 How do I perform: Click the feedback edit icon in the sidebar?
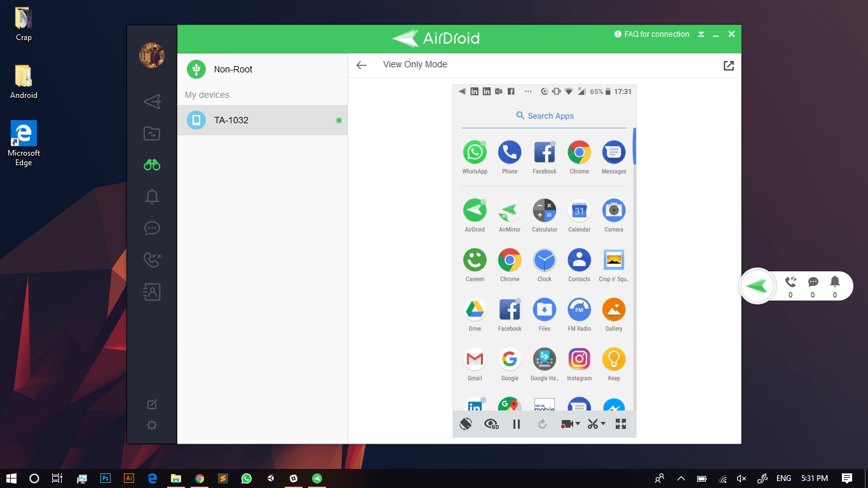click(x=152, y=405)
